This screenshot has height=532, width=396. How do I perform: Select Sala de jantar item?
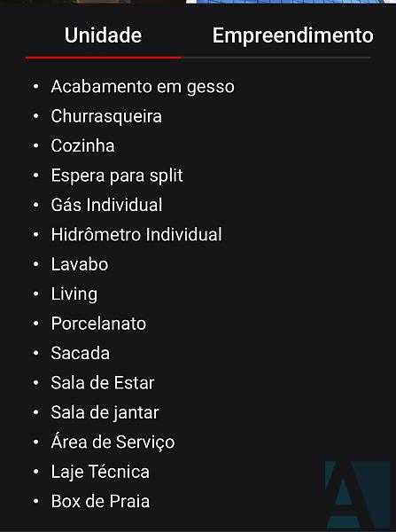click(105, 412)
